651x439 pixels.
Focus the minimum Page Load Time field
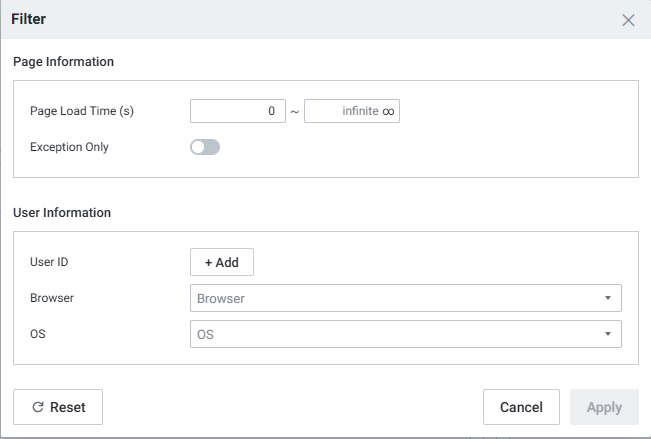pos(238,111)
